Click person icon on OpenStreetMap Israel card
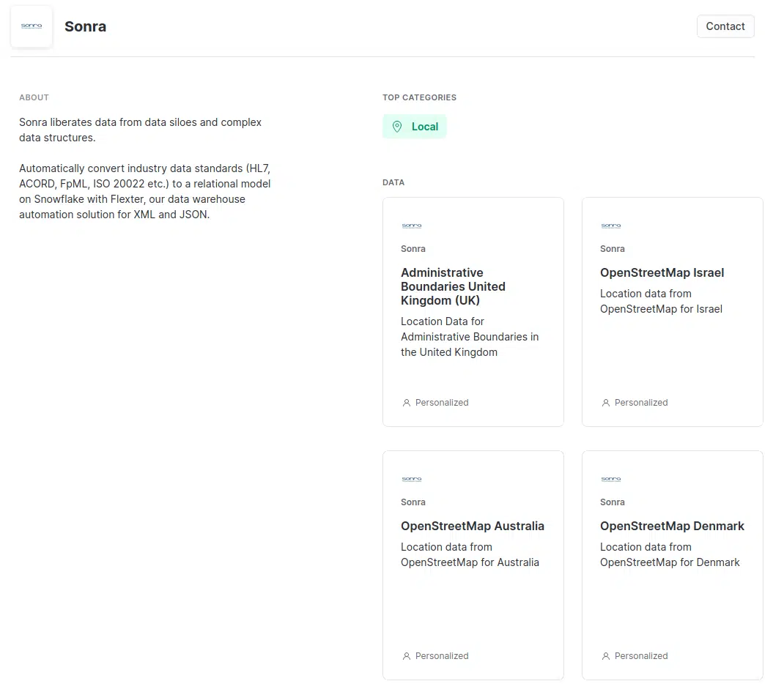 point(606,403)
